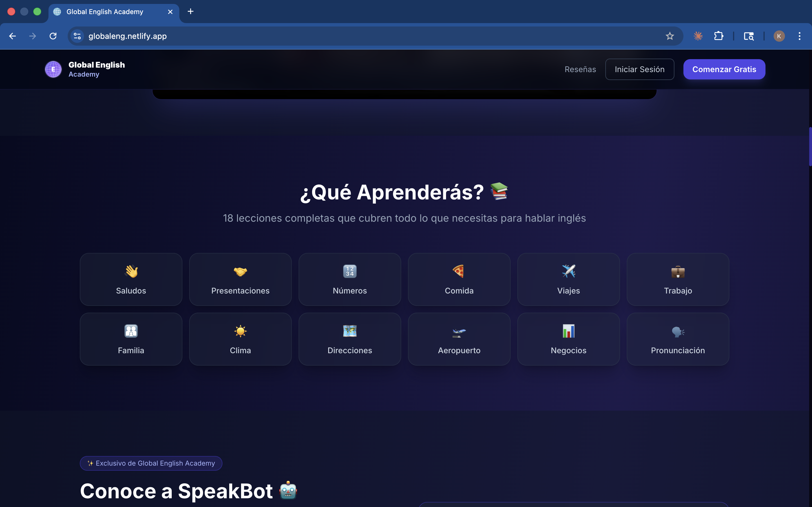The image size is (812, 507).
Task: Open the browser extensions puzzle icon
Action: (718, 36)
